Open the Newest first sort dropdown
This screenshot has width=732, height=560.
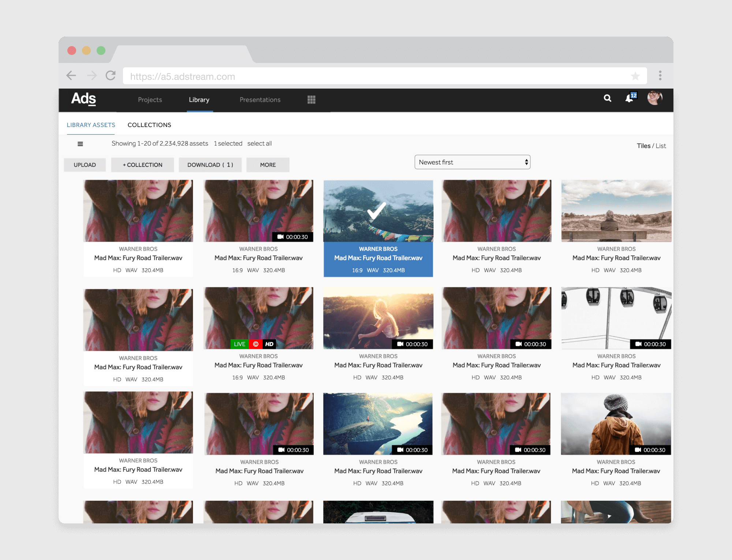click(472, 162)
